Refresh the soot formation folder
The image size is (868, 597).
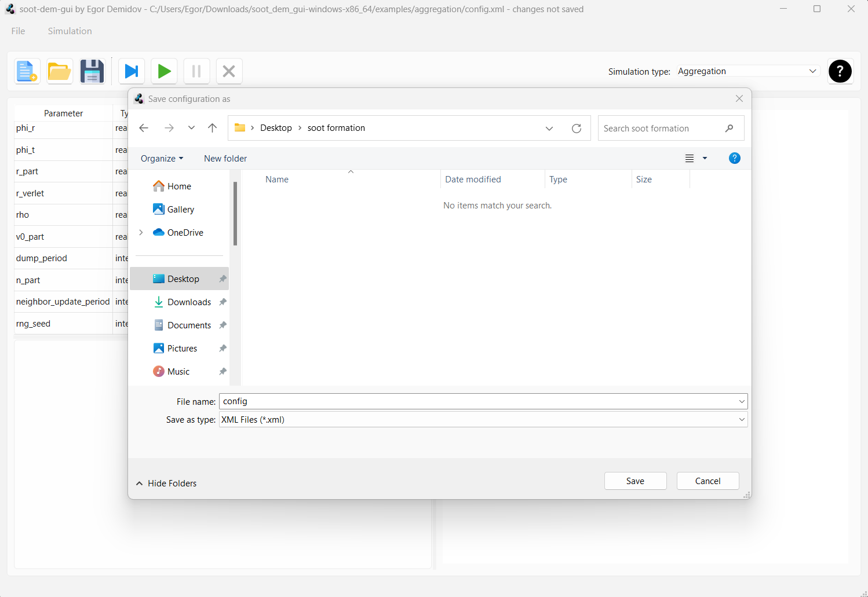pyautogui.click(x=577, y=129)
